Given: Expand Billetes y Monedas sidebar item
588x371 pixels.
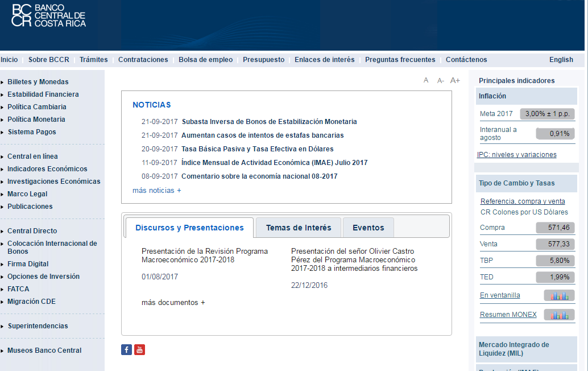Looking at the screenshot, I should 38,82.
